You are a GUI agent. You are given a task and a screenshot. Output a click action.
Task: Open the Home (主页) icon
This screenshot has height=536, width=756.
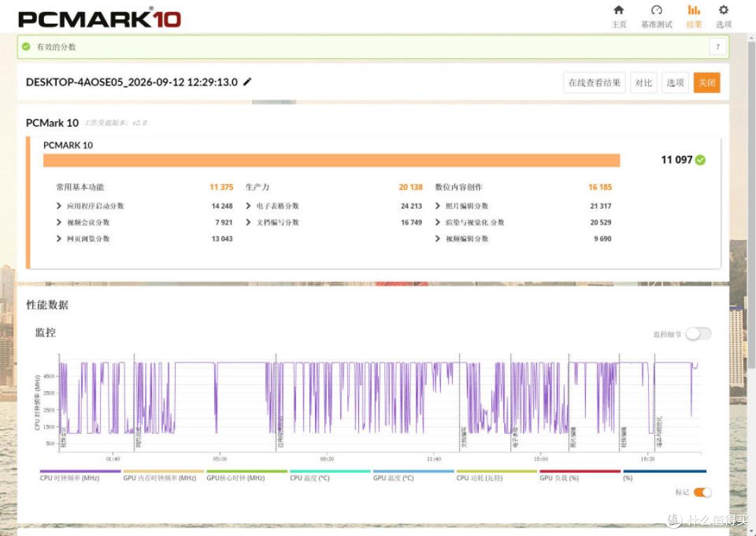click(x=619, y=10)
